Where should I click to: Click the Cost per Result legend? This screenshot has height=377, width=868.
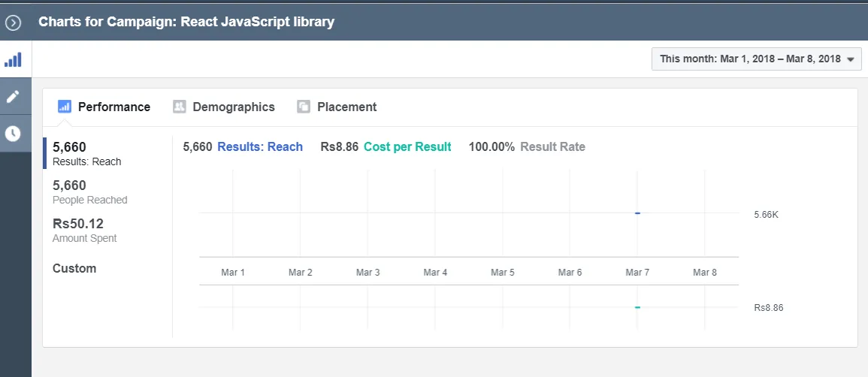tap(407, 147)
